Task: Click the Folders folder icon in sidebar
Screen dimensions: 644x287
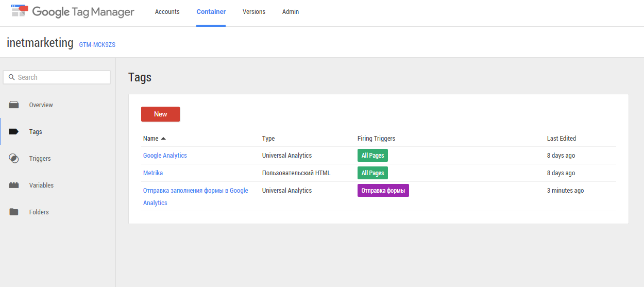Action: (x=14, y=212)
